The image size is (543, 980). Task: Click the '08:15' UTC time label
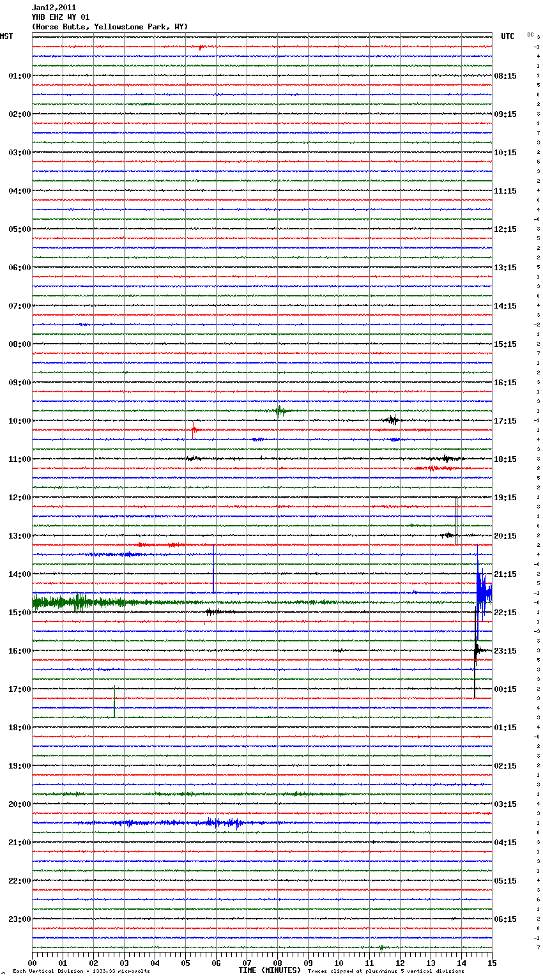(505, 76)
